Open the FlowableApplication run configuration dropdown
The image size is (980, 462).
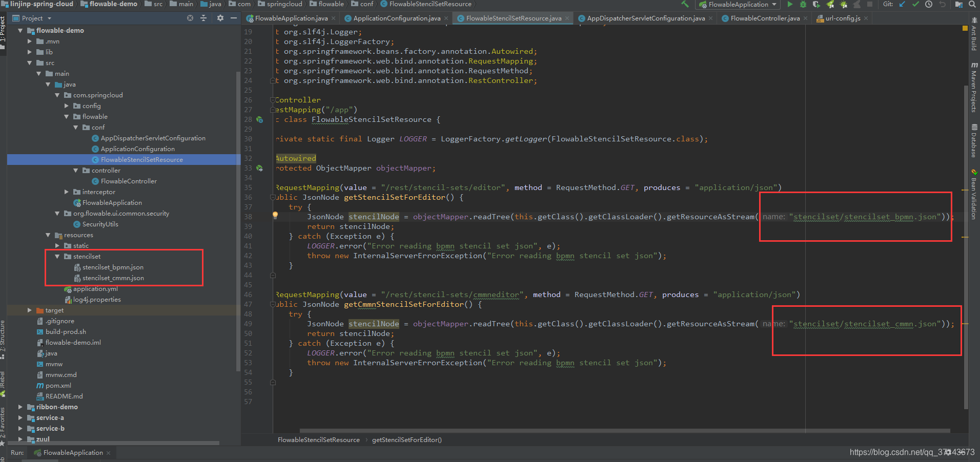pos(738,5)
